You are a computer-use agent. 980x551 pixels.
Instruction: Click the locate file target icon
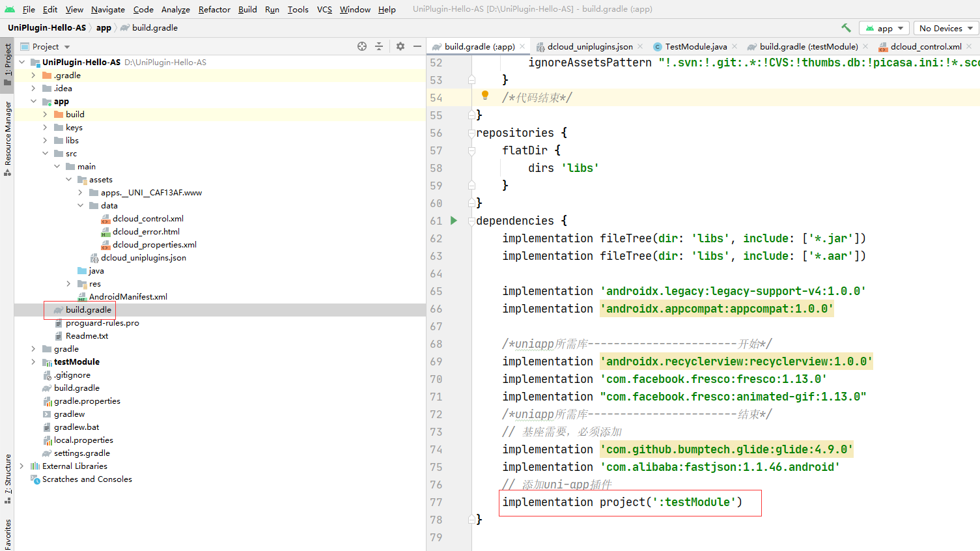pyautogui.click(x=362, y=46)
